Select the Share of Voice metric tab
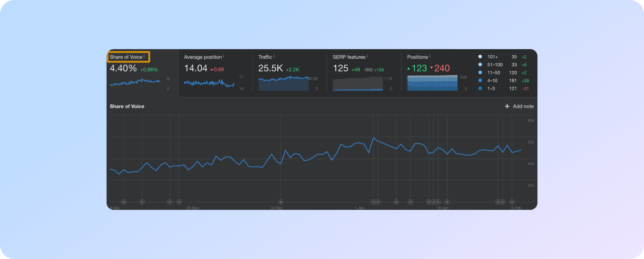 142,73
